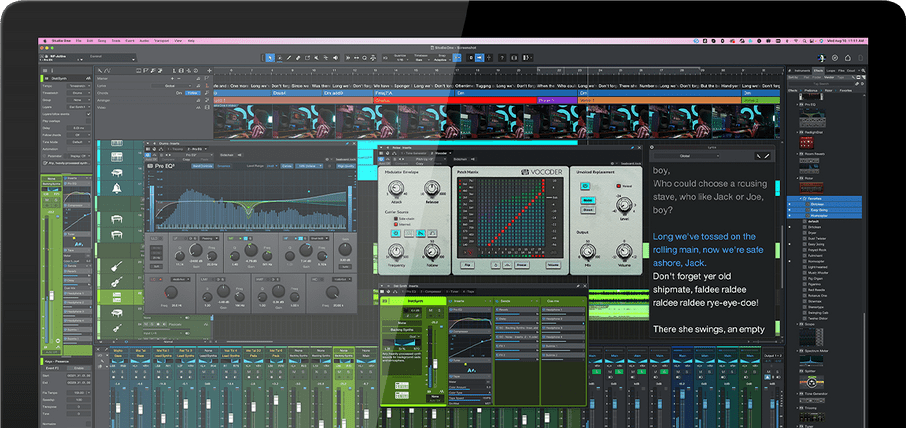Open the Song menu in menu bar

click(x=103, y=40)
